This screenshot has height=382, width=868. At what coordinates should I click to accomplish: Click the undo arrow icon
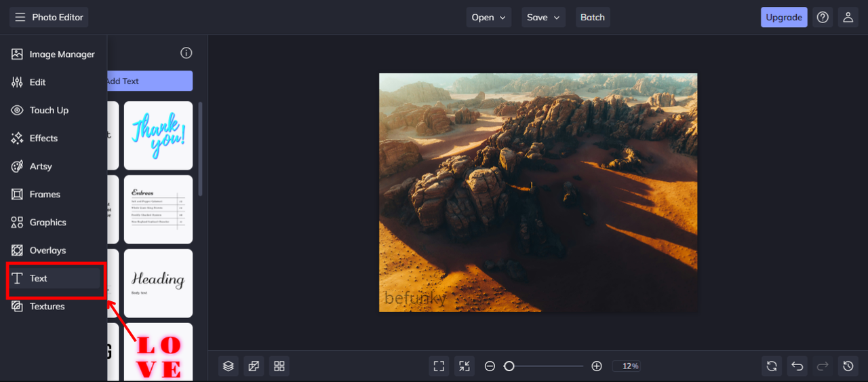797,366
